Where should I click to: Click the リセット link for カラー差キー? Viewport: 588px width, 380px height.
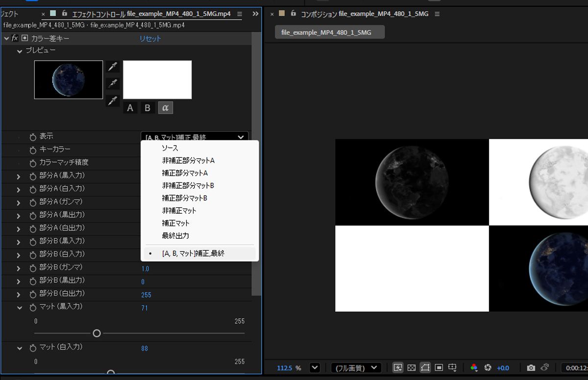(150, 38)
